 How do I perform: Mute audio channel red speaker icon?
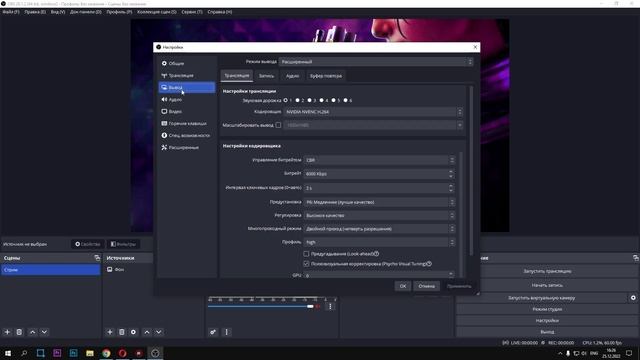click(x=318, y=307)
